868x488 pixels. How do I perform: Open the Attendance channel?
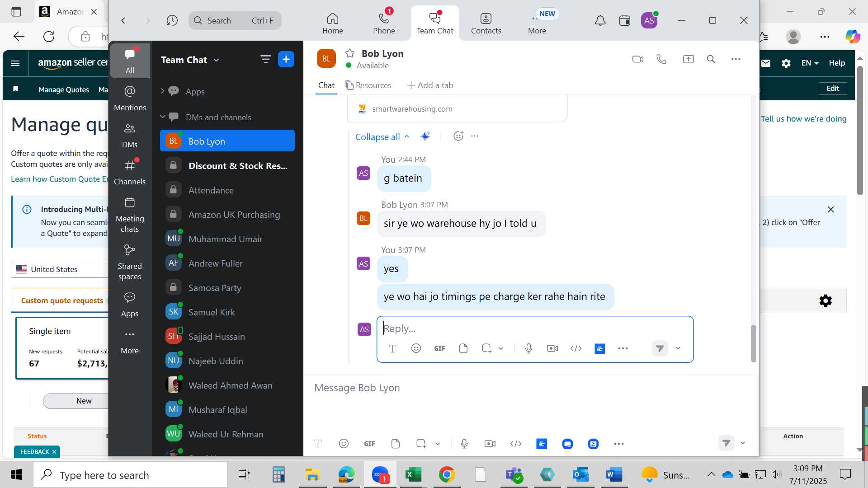(x=227, y=190)
